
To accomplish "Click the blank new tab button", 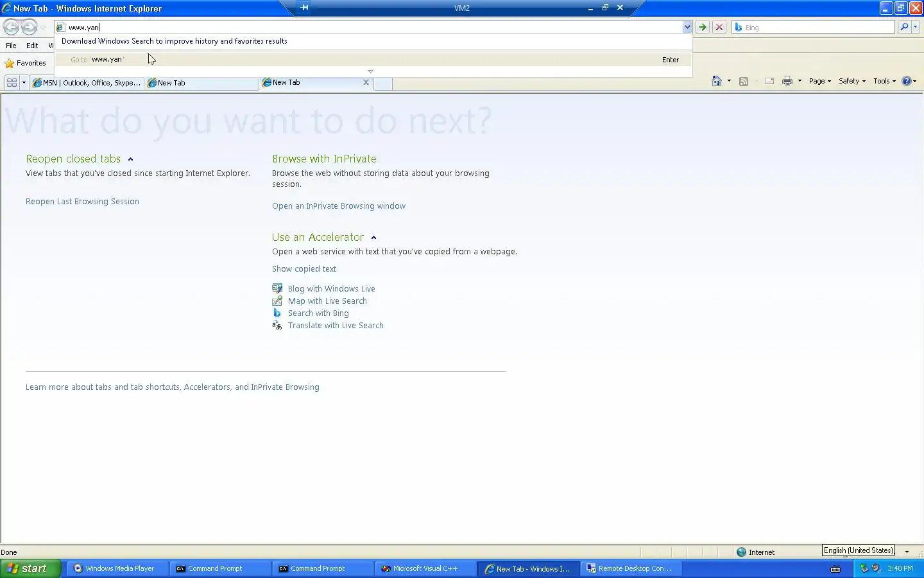I will pyautogui.click(x=383, y=83).
